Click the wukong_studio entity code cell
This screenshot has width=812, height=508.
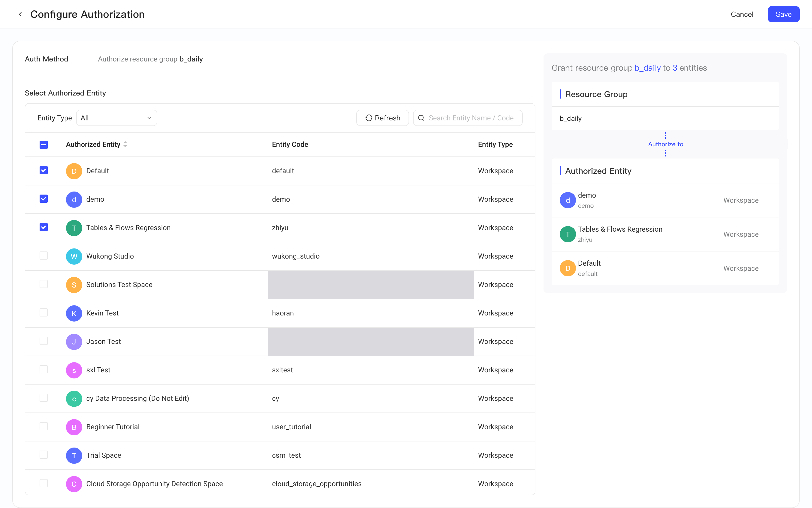[x=296, y=256]
